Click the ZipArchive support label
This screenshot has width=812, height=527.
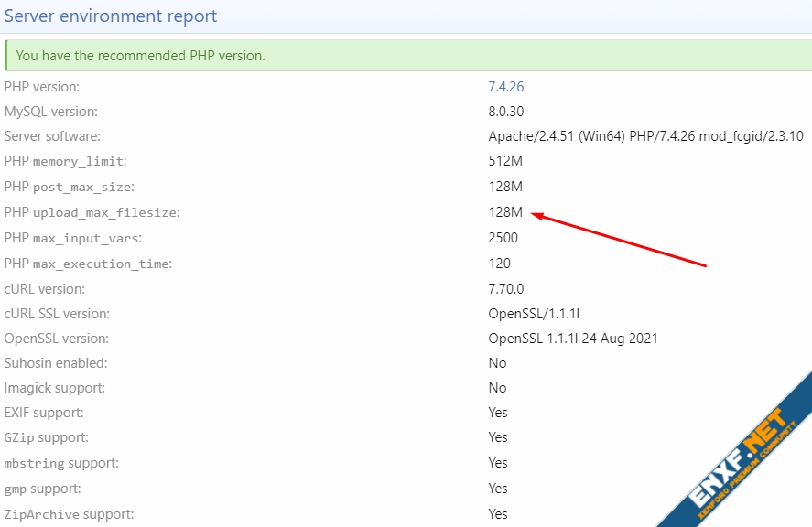[x=69, y=513]
